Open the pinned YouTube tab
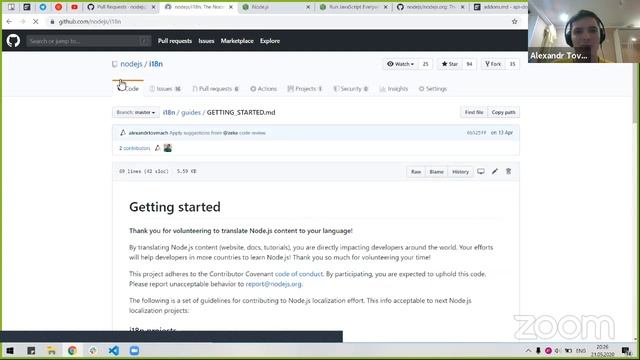The height and width of the screenshot is (360, 640). click(x=74, y=7)
